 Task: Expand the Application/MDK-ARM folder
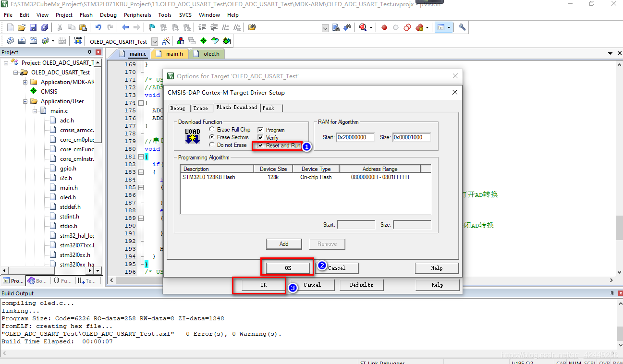pyautogui.click(x=25, y=82)
